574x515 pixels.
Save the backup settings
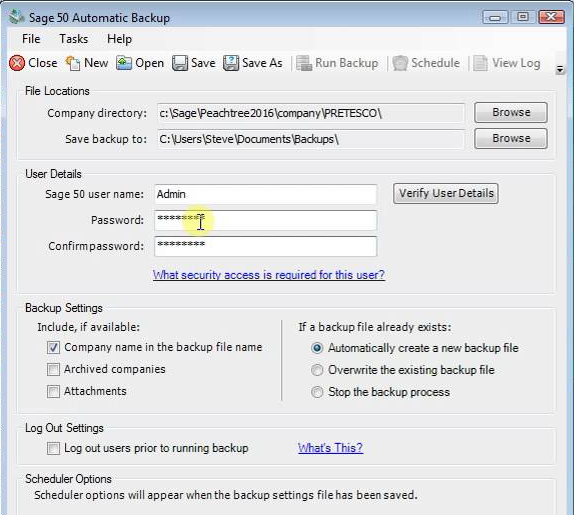click(194, 63)
